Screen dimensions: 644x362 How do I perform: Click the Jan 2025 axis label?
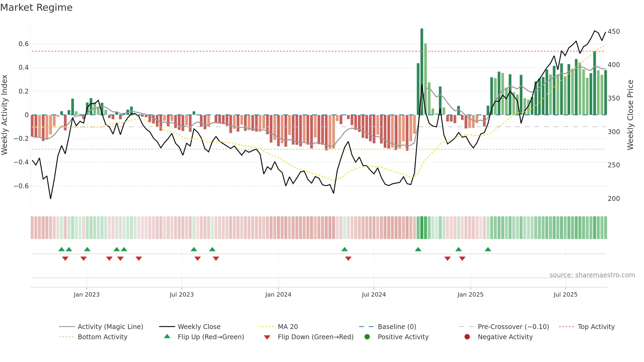tap(470, 294)
